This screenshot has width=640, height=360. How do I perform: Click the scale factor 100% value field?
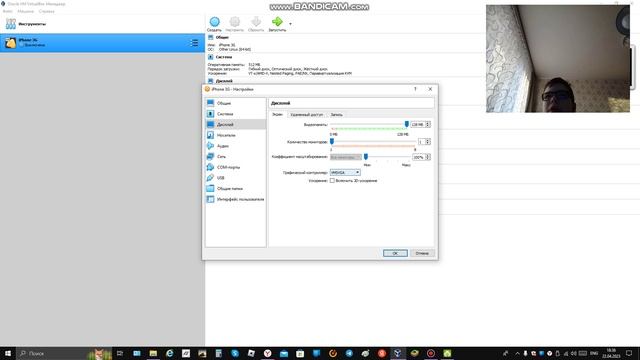click(x=418, y=157)
